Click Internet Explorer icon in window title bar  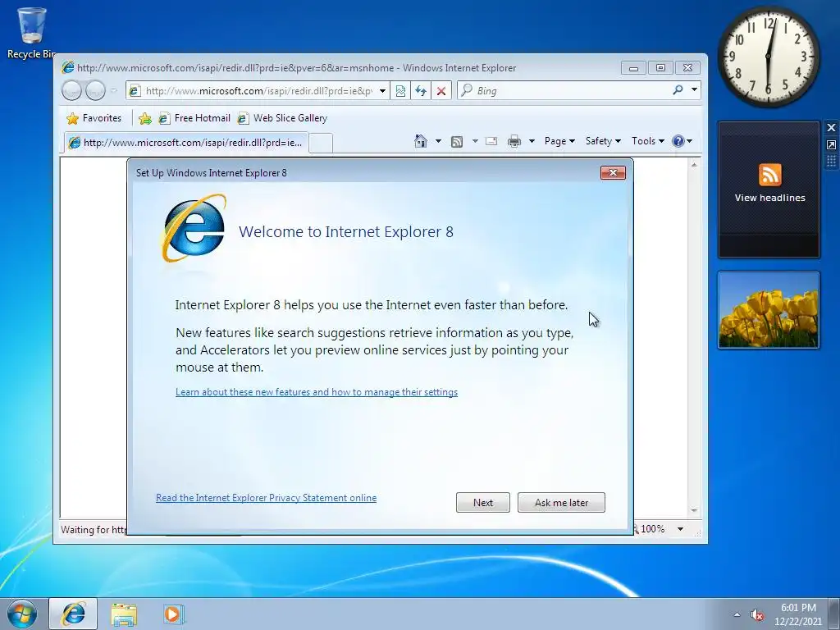[x=67, y=67]
